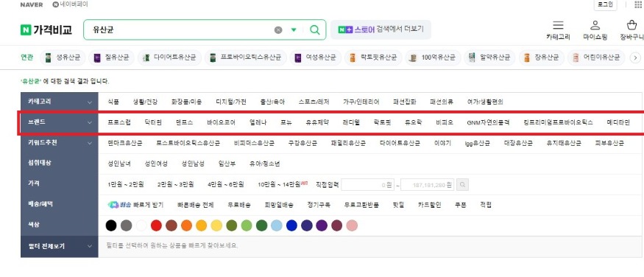The height and width of the screenshot is (277, 644).
Task: Pick the sky blue color swatch
Action: coord(277,225)
